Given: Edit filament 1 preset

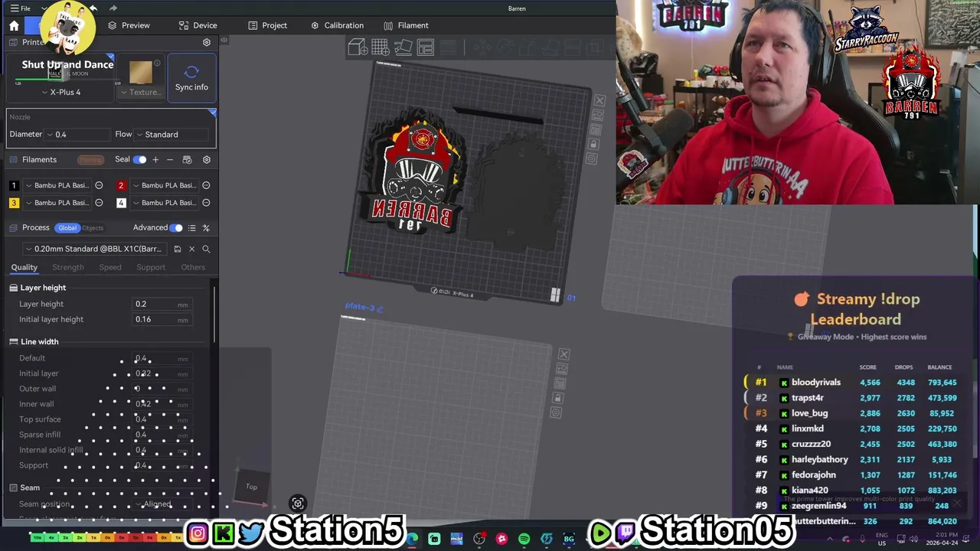Looking at the screenshot, I should pyautogui.click(x=99, y=185).
